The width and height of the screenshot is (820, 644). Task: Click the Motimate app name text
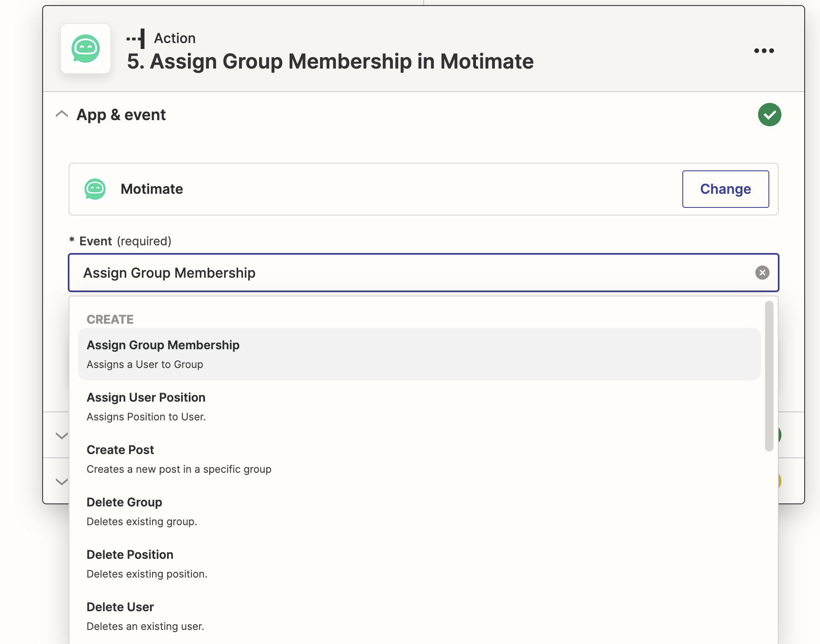152,189
